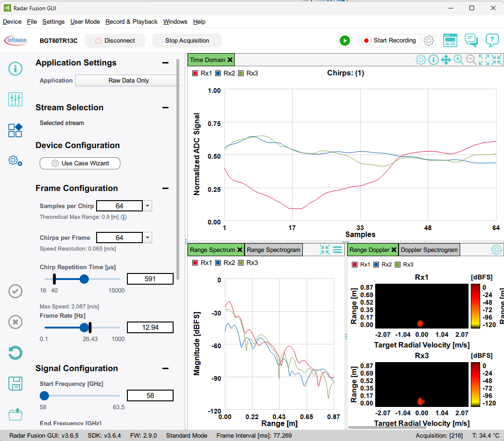The width and height of the screenshot is (504, 441).
Task: Open the Record & Playback menu
Action: point(132,21)
